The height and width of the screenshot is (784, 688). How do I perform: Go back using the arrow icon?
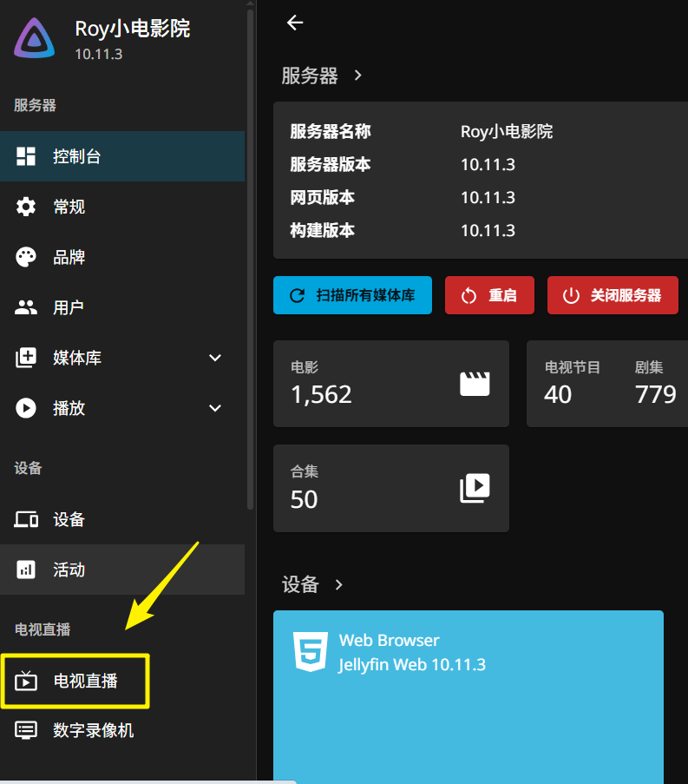295,23
